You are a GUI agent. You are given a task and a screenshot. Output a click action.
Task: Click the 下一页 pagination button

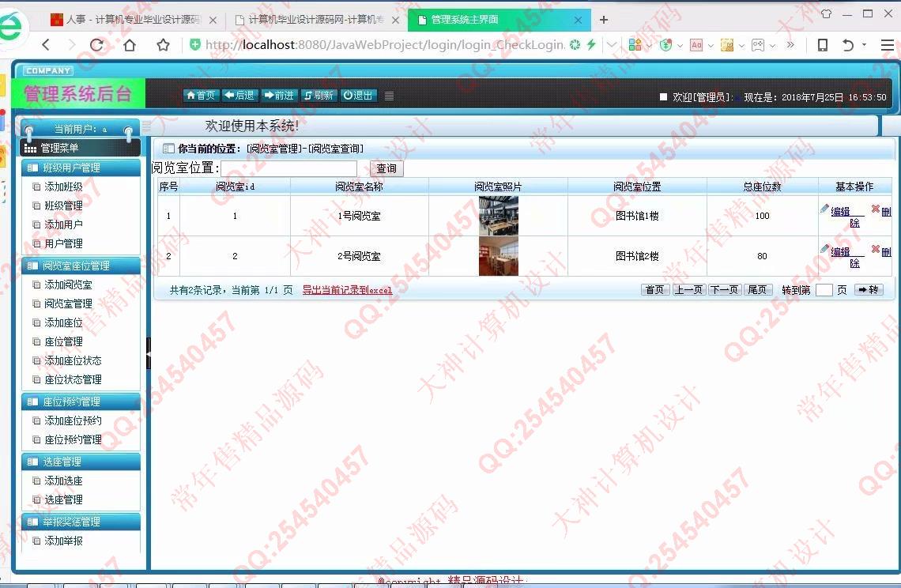click(x=725, y=290)
